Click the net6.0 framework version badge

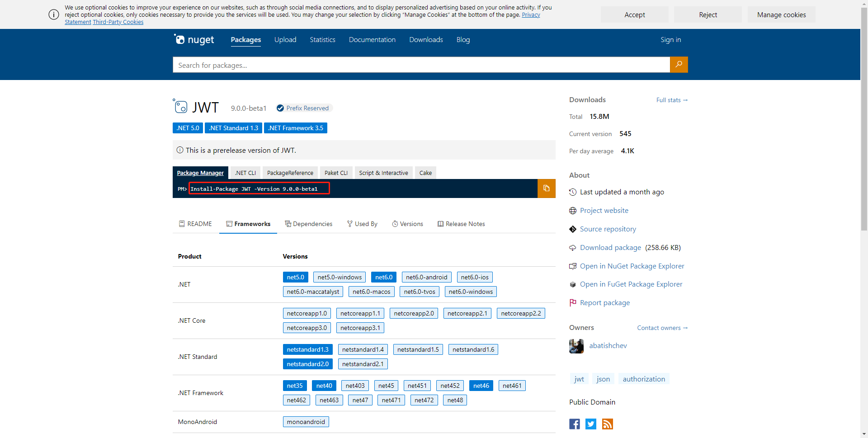(384, 277)
